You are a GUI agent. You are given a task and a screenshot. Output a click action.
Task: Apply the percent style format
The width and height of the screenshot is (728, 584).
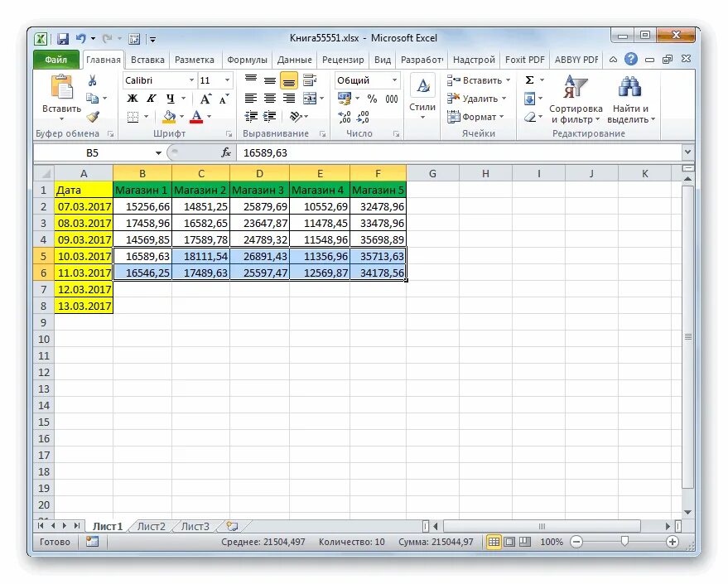pos(372,99)
